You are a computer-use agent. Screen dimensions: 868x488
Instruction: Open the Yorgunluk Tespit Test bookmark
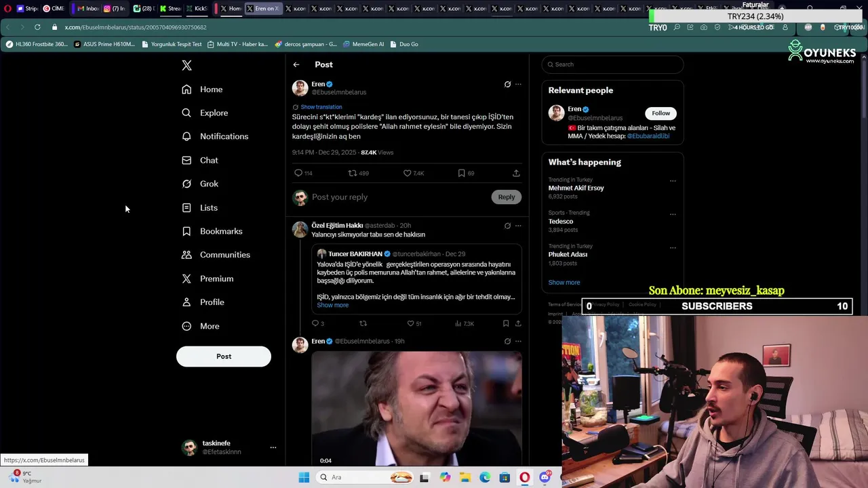[172, 44]
